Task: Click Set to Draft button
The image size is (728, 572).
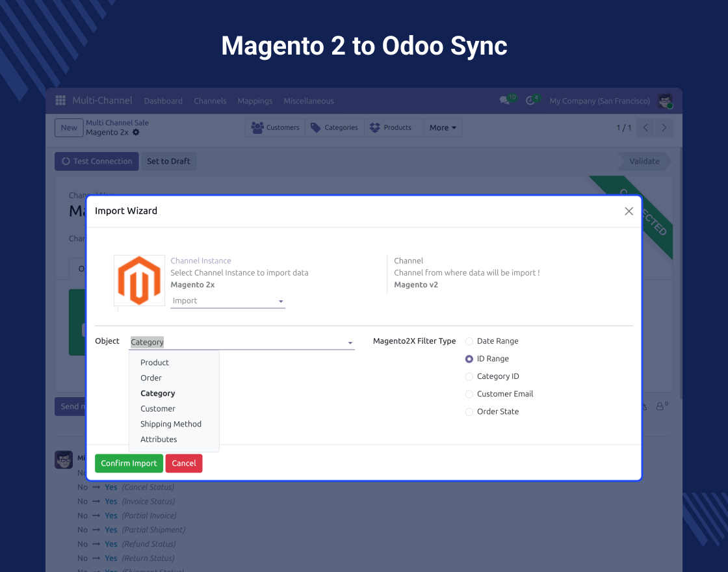Action: [x=168, y=161]
